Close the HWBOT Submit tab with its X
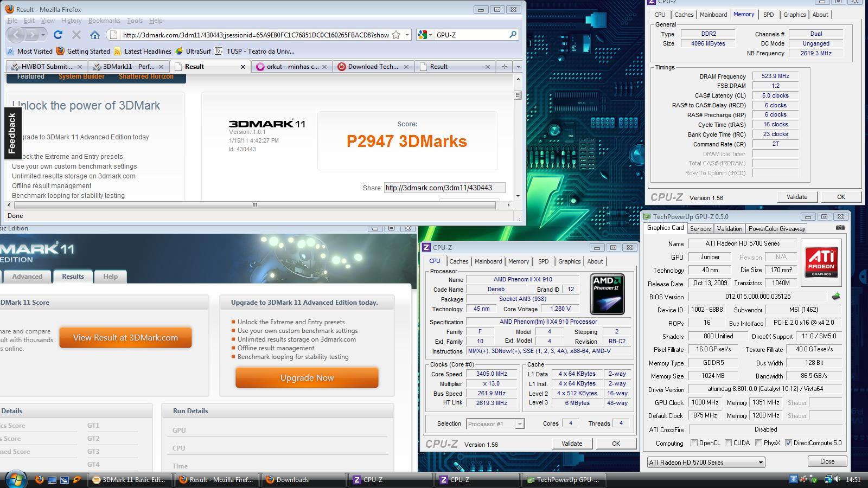This screenshot has height=488, width=868. [80, 67]
